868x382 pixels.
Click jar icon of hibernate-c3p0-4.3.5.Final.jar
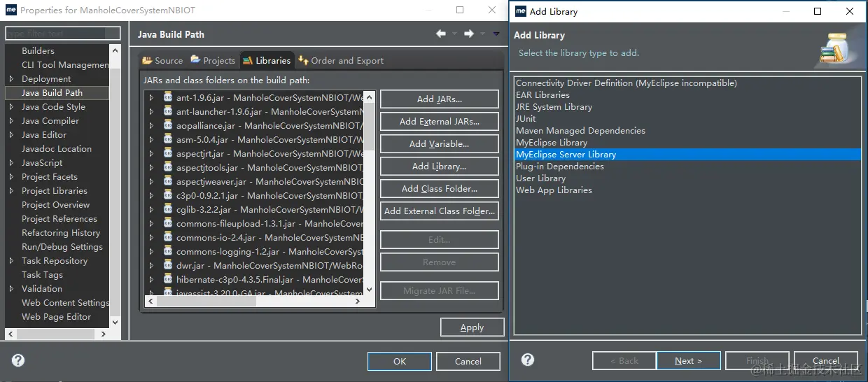[x=168, y=279]
